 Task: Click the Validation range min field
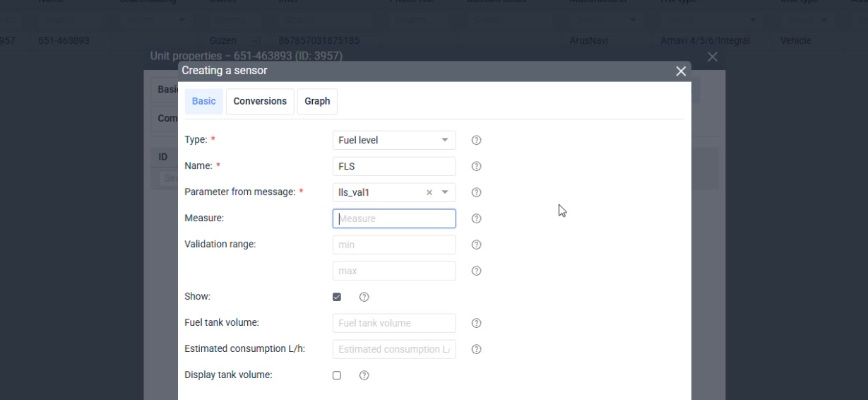click(x=394, y=245)
